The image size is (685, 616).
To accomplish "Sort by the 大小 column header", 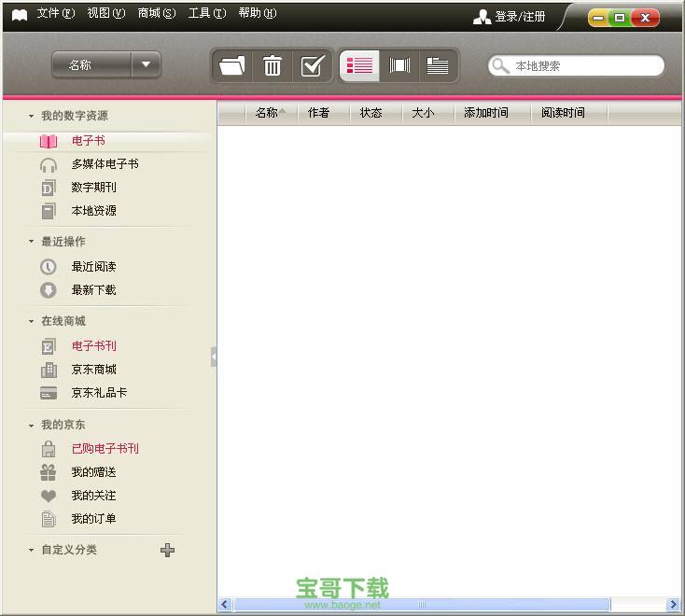I will click(x=427, y=113).
